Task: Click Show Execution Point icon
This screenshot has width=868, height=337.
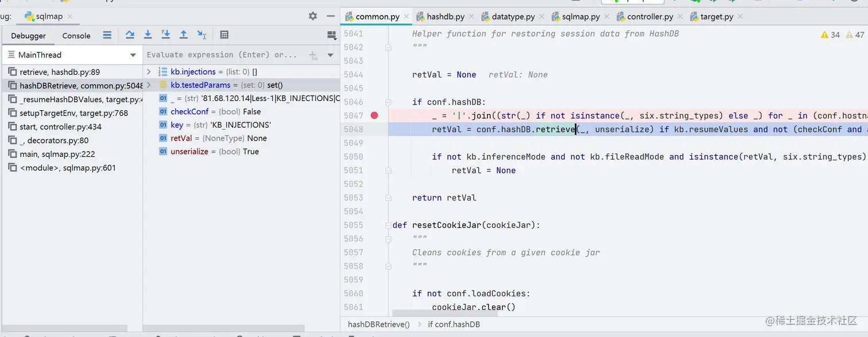Action: (107, 35)
